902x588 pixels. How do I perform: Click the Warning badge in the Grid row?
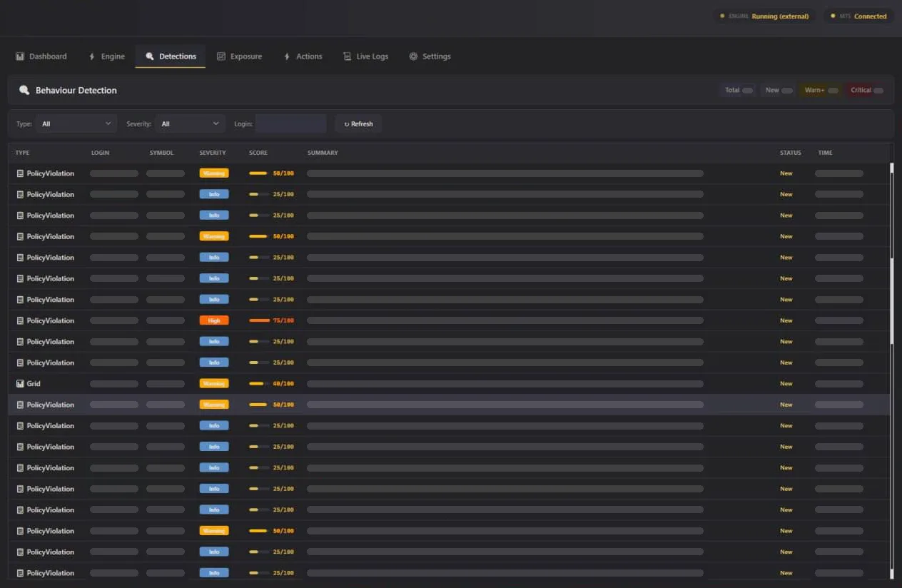[x=214, y=384]
